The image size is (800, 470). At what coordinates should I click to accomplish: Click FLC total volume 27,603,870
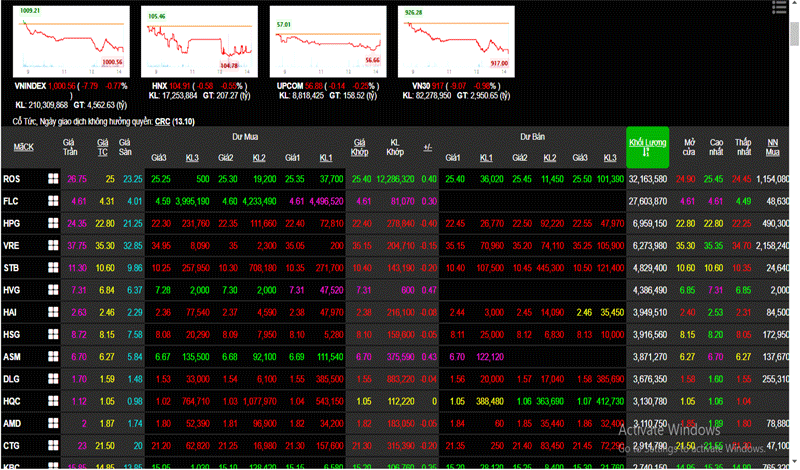pos(647,201)
